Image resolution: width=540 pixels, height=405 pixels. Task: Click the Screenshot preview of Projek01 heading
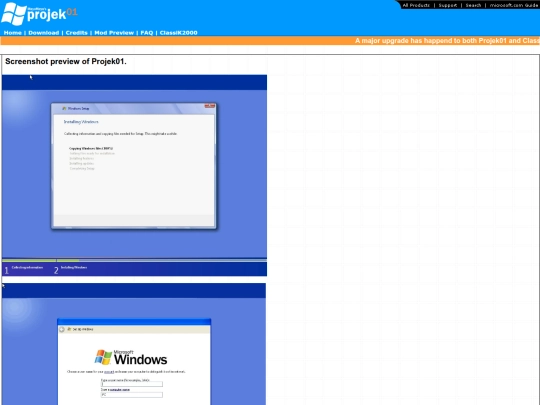66,61
